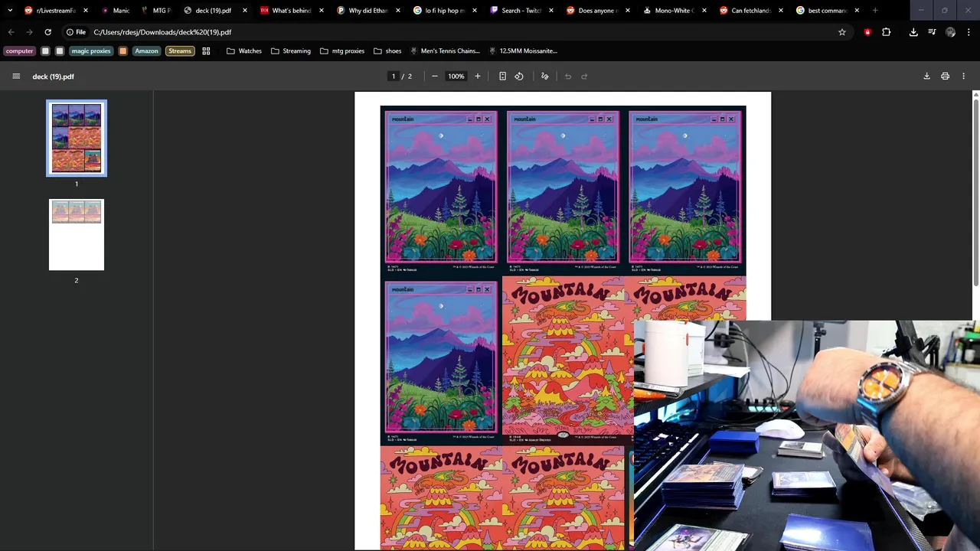
Task: Click the PDF vertical scrollbar
Action: point(975,191)
